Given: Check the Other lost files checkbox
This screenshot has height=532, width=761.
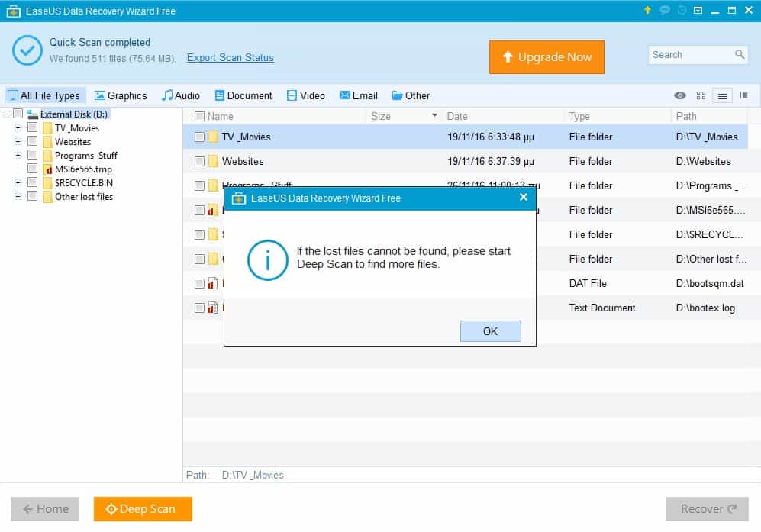Looking at the screenshot, I should (x=32, y=196).
